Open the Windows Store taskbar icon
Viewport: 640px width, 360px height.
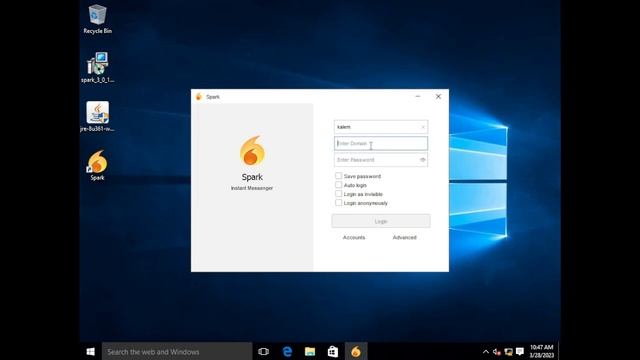point(333,351)
